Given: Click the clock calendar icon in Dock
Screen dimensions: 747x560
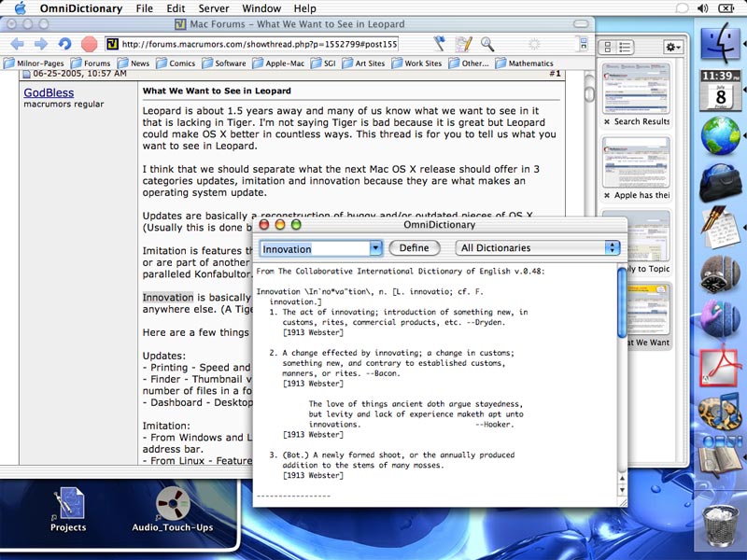Looking at the screenshot, I should pyautogui.click(x=720, y=90).
